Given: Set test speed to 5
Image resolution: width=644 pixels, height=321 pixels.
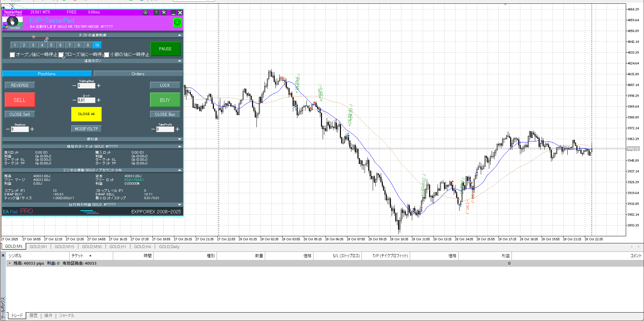Looking at the screenshot, I should (x=51, y=45).
